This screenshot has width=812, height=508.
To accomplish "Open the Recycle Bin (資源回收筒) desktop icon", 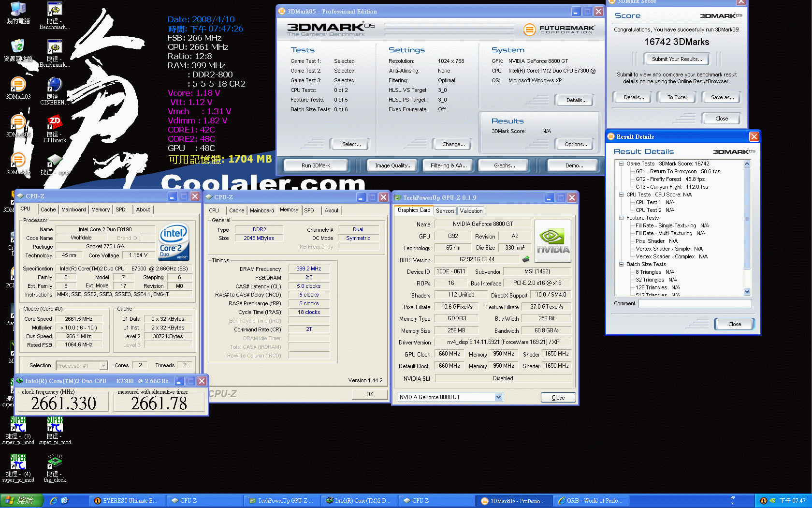I will (18, 50).
